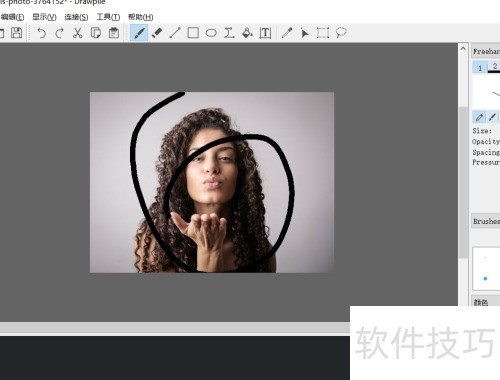This screenshot has height=380, width=500.
Task: Open the 连接(S) menu
Action: 76,17
